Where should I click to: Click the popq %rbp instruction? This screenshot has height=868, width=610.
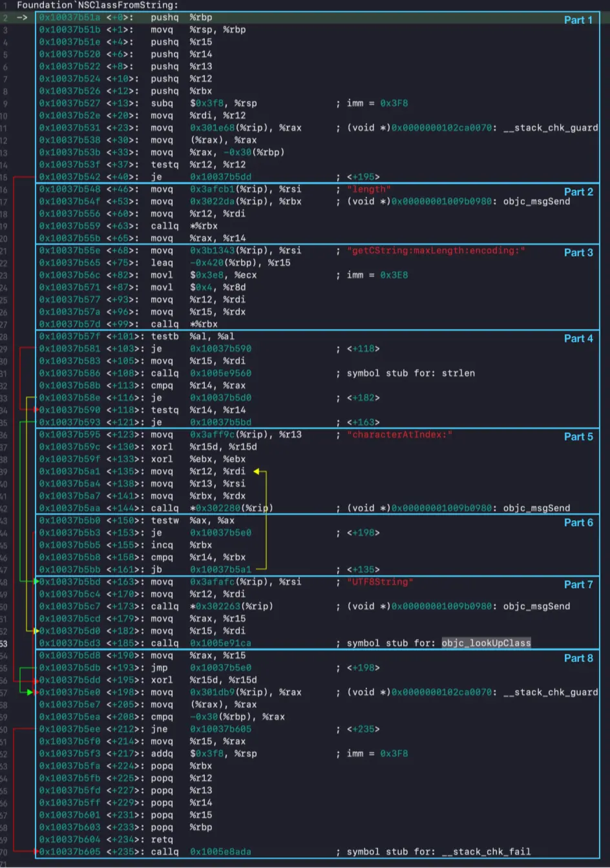coord(181,827)
